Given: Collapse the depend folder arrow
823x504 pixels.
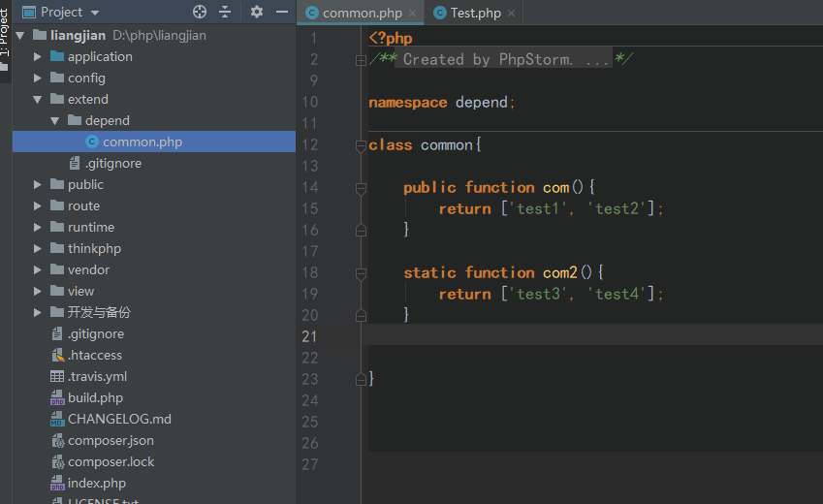Looking at the screenshot, I should (55, 121).
